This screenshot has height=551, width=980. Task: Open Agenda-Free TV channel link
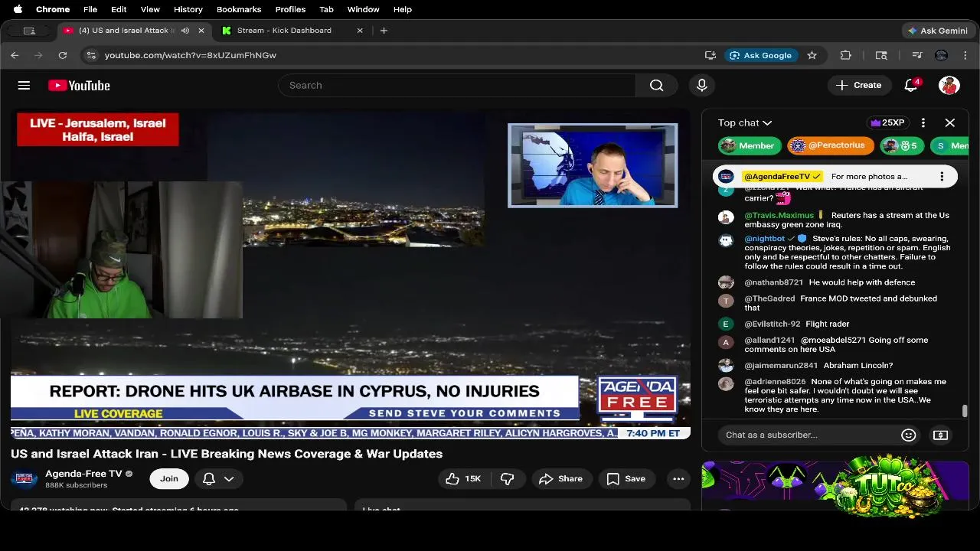(83, 474)
